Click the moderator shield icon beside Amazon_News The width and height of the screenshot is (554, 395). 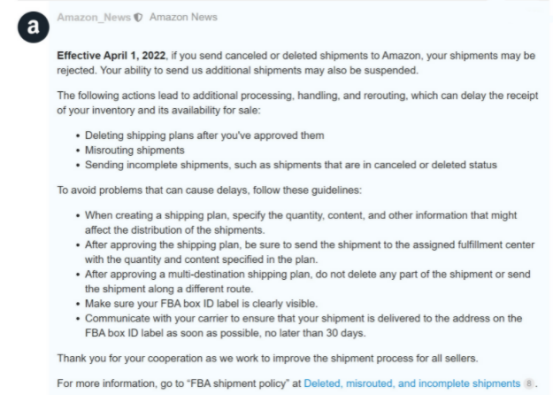(138, 17)
